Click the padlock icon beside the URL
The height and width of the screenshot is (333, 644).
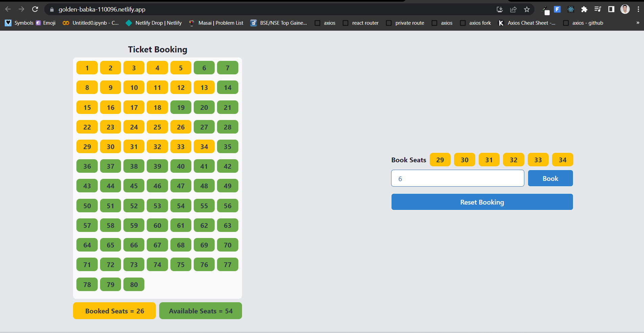(x=51, y=9)
